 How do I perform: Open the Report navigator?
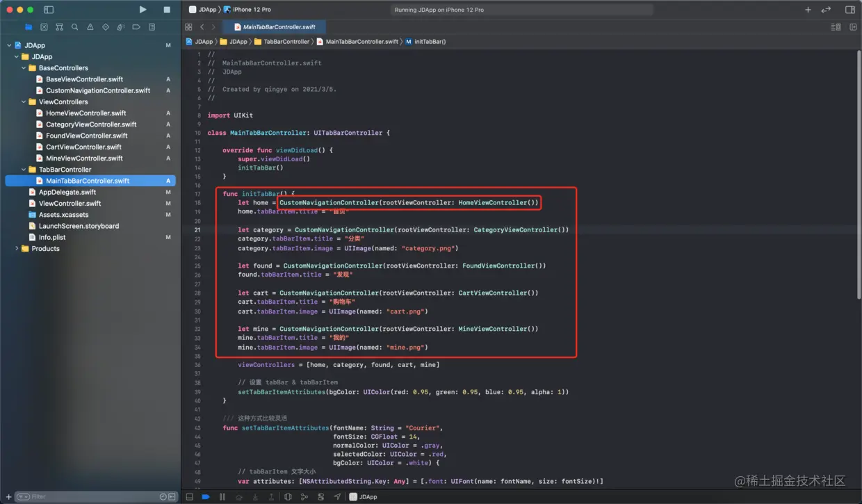tap(152, 27)
